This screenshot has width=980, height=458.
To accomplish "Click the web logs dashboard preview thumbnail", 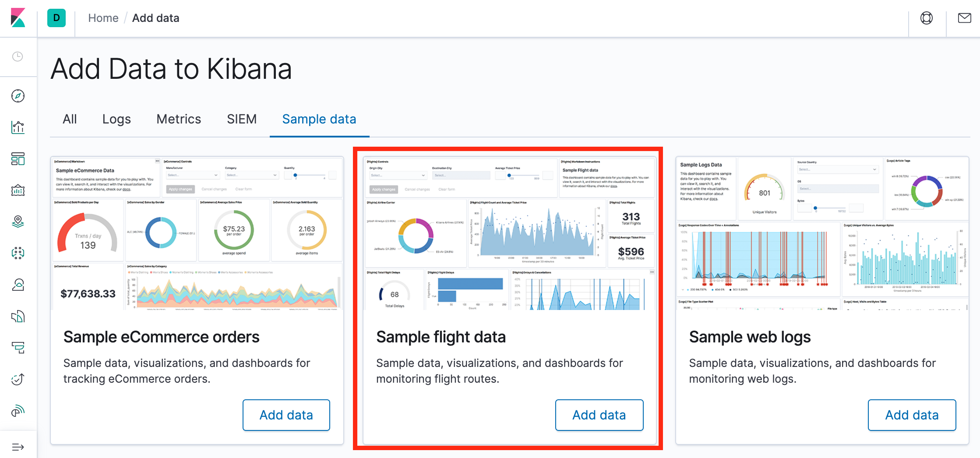I will [x=822, y=233].
